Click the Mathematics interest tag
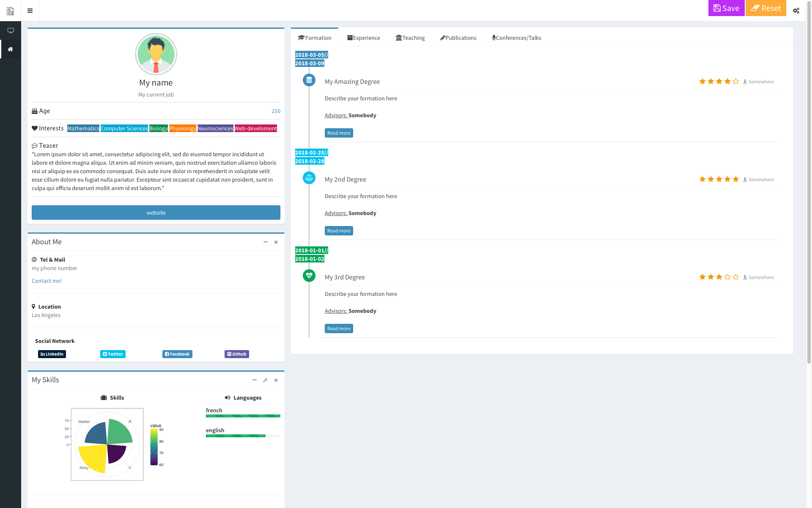 [x=83, y=128]
